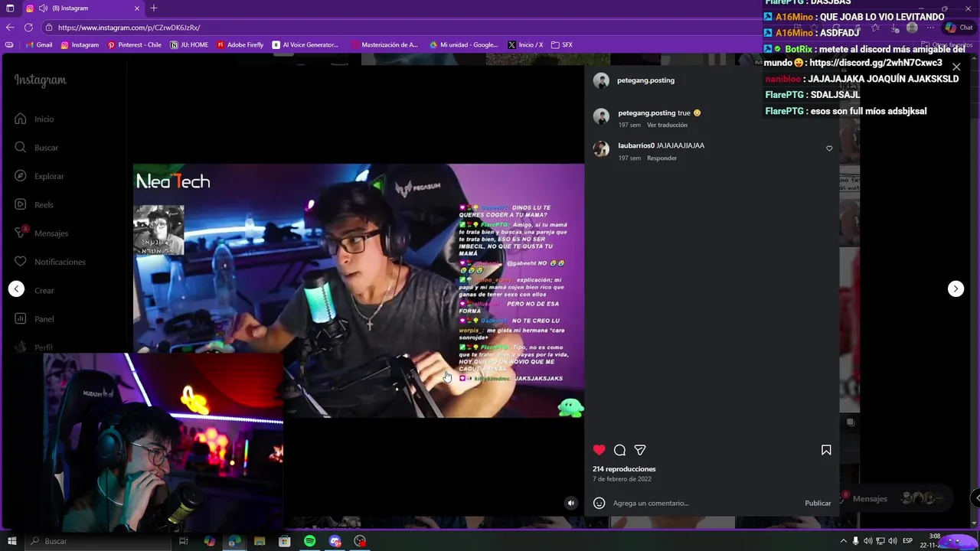Screen dimensions: 980x551
Task: Close the post overlay with the X
Action: (956, 67)
